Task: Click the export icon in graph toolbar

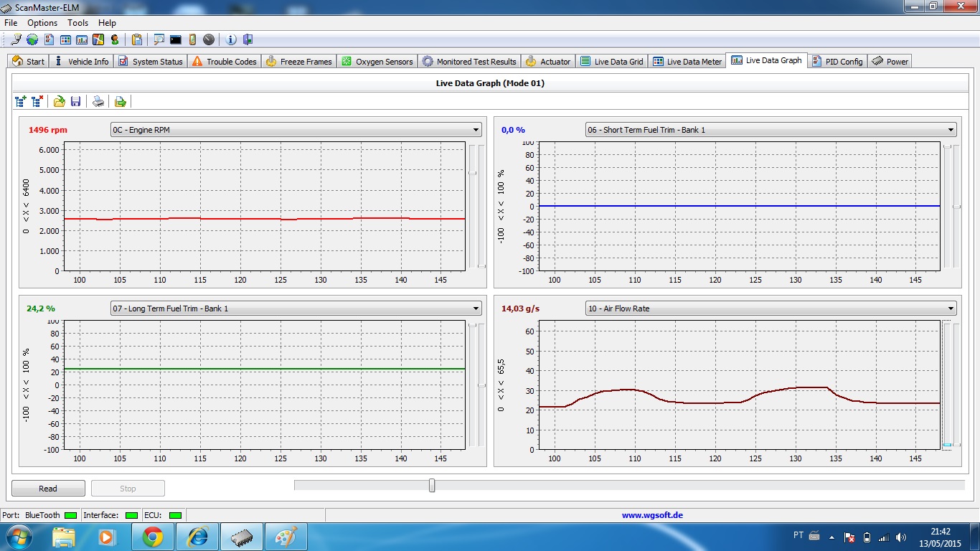Action: (x=120, y=102)
